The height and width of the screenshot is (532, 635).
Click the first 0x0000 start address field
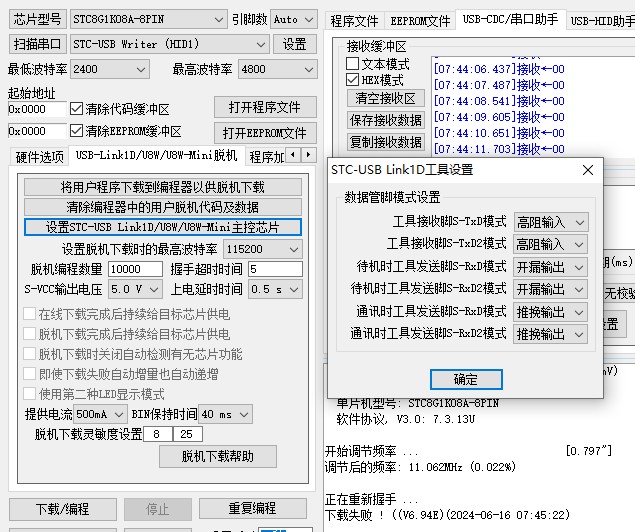[37, 109]
